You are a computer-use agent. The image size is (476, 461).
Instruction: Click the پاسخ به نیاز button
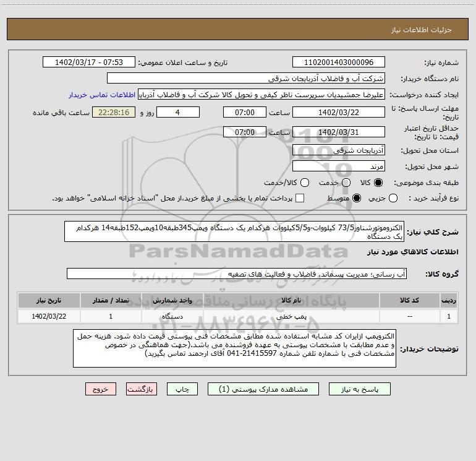point(360,389)
